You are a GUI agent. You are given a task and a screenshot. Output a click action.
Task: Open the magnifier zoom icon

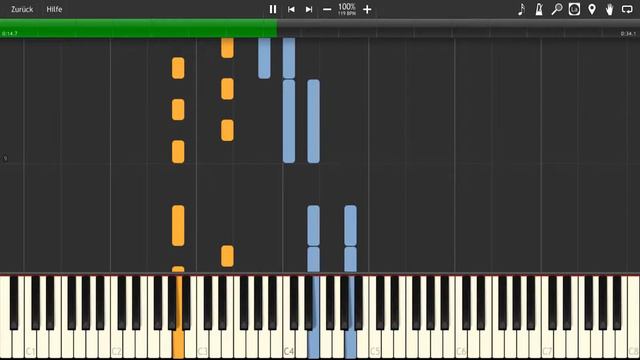(556, 9)
